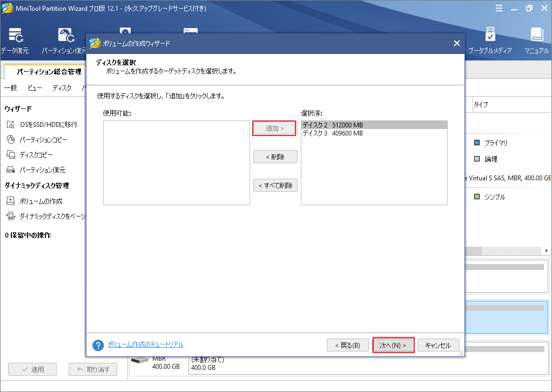Switch to パーティション総合管理 tab
This screenshot has height=392, width=552.
point(49,71)
